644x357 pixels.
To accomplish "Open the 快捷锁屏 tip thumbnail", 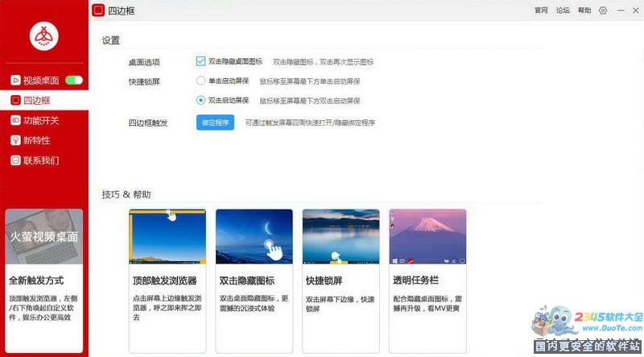I will 341,236.
